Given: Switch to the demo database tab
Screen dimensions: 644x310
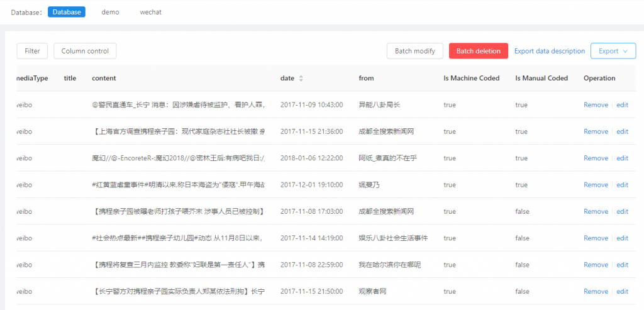Looking at the screenshot, I should [x=110, y=12].
